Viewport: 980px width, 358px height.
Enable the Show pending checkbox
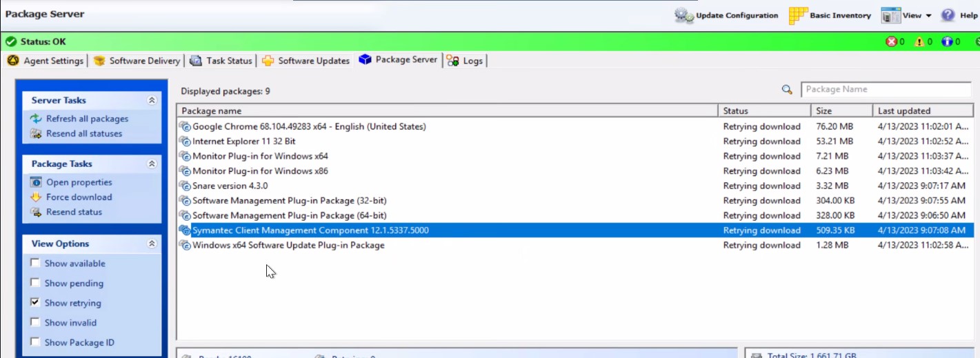click(35, 283)
